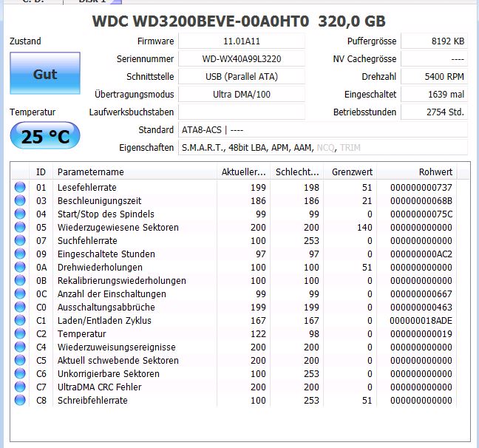Select the UltraDMA CRC Fehler parameter name
479x448 pixels.
100,387
